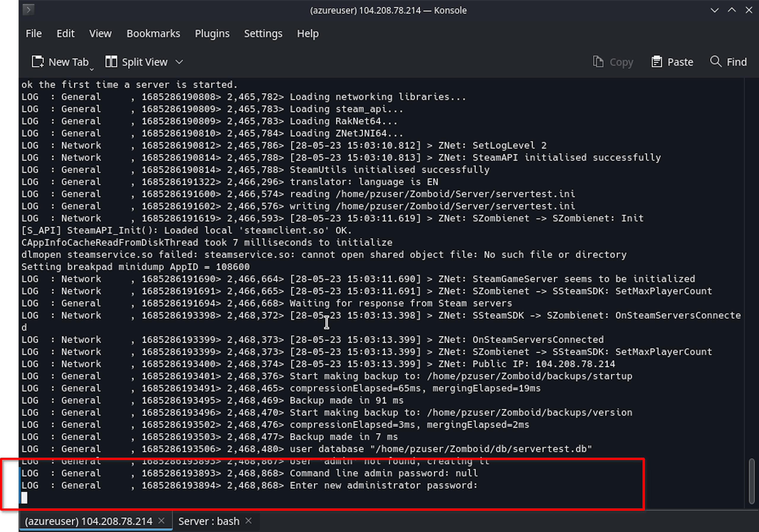Viewport: 759px width, 532px height.
Task: Click the Copy icon in toolbar
Action: click(598, 61)
